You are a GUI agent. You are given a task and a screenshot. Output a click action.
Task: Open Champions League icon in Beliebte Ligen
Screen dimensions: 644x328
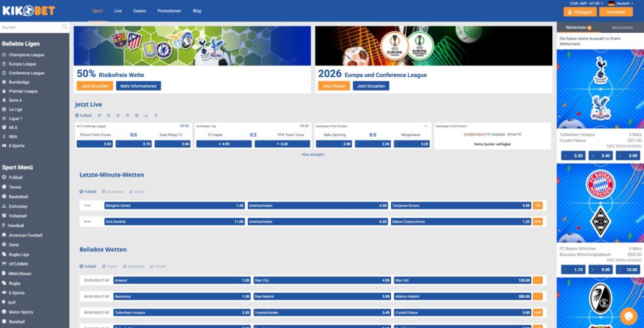pos(4,55)
